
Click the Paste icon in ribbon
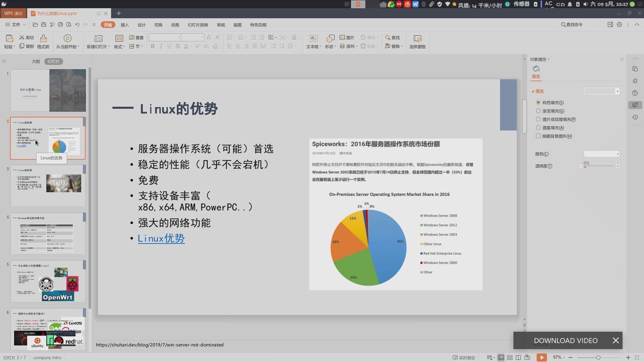coord(9,38)
